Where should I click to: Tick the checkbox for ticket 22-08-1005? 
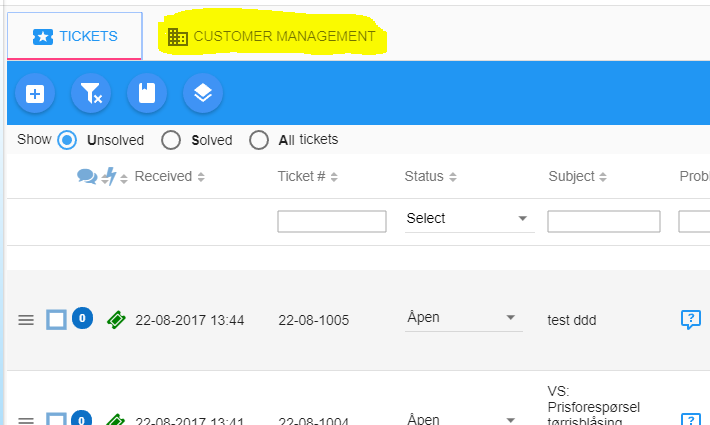(57, 320)
